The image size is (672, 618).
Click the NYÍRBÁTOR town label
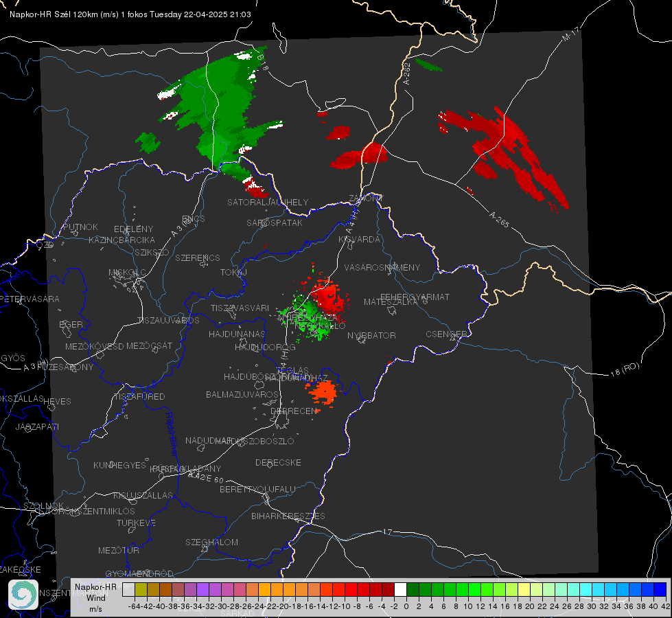371,335
